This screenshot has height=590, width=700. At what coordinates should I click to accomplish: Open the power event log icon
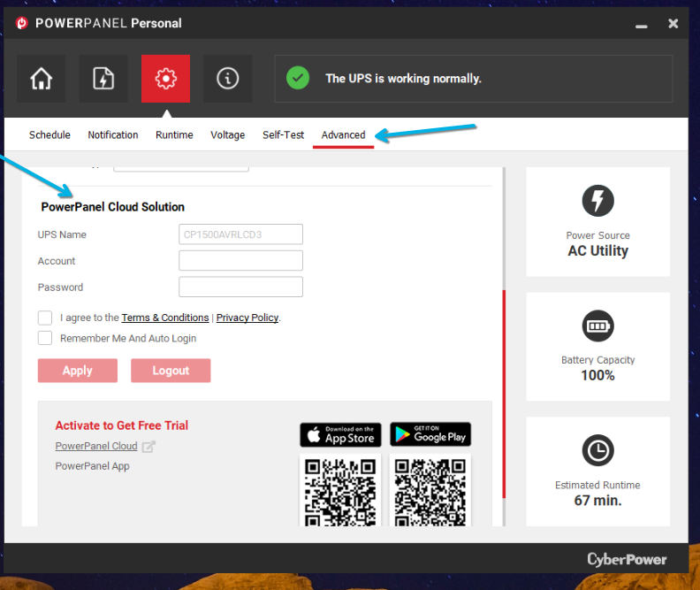point(103,79)
